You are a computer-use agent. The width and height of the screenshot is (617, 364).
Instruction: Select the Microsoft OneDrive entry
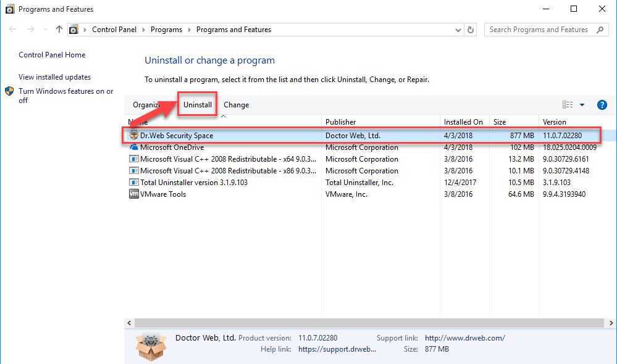tap(172, 147)
